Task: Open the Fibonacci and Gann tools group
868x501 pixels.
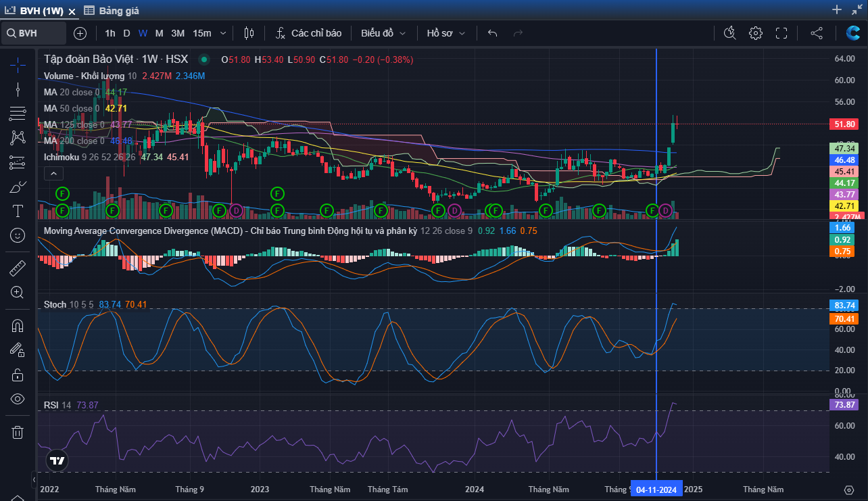Action: click(x=18, y=114)
